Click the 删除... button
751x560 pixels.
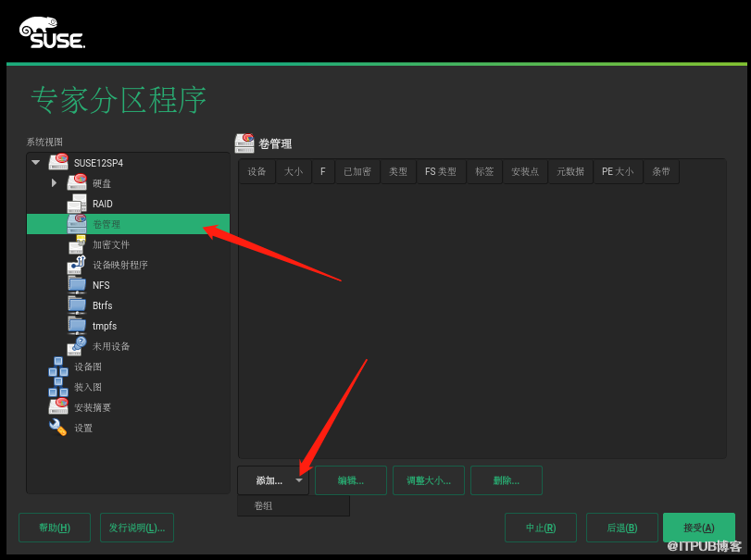pos(507,480)
